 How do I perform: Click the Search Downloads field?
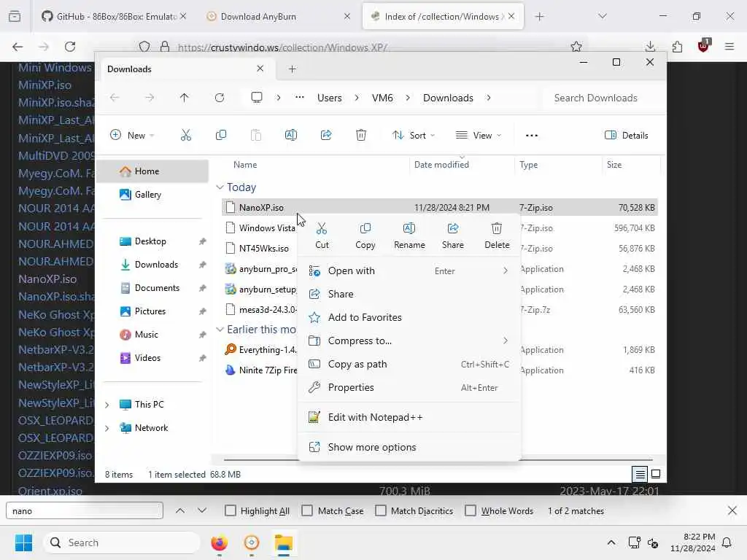pyautogui.click(x=601, y=98)
